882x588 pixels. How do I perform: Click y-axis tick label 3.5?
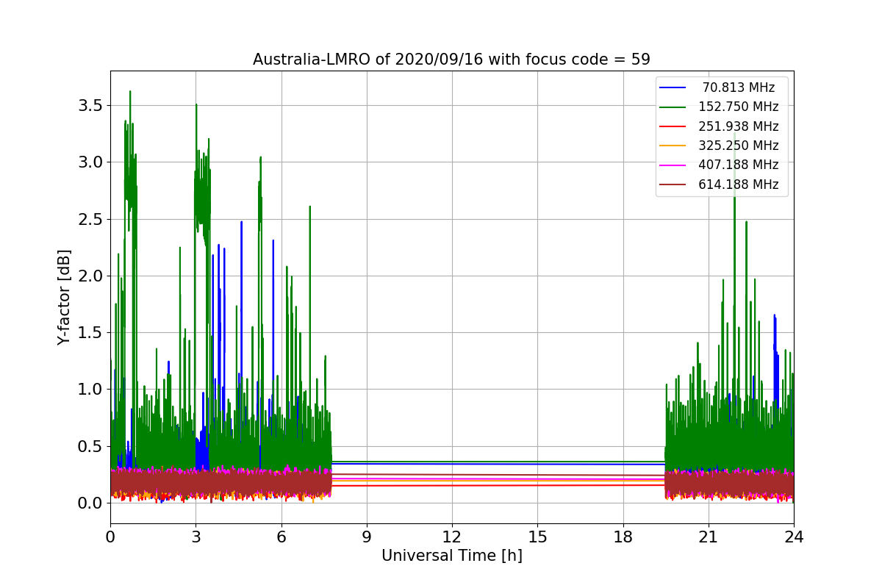click(89, 106)
